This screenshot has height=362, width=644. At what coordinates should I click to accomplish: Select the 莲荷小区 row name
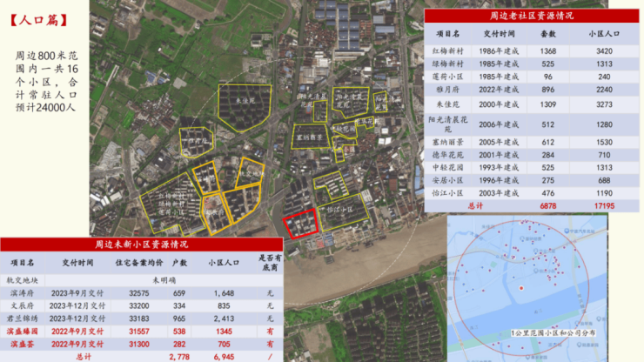pyautogui.click(x=447, y=77)
